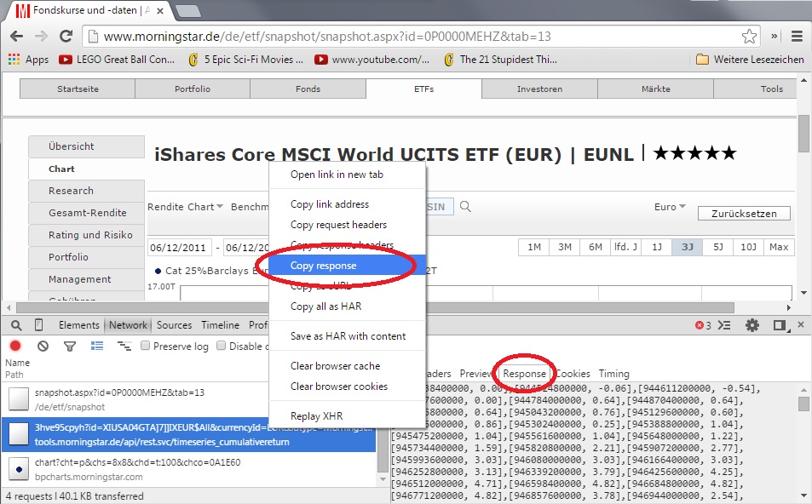812x504 pixels.
Task: Click the start date field 06/12/2011
Action: (179, 248)
